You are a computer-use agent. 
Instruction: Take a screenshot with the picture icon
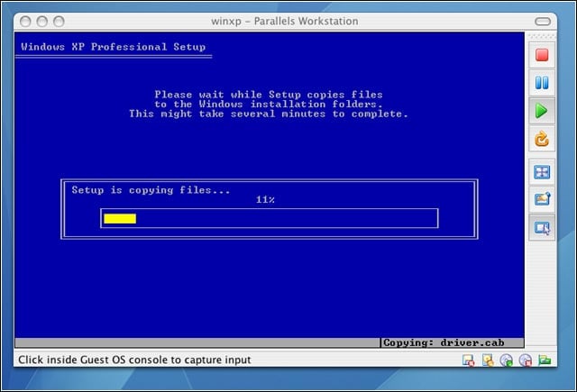(542, 200)
